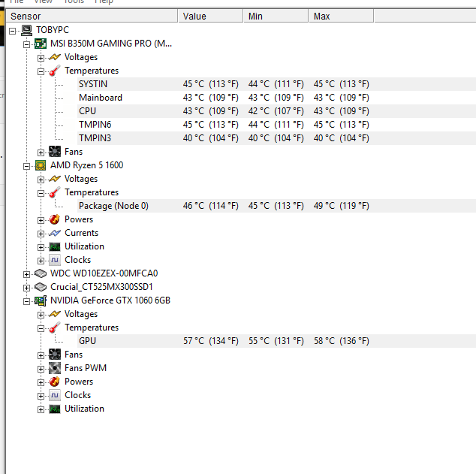This screenshot has height=474, width=476.
Task: Select the CPU temperature row
Action: pyautogui.click(x=276, y=111)
